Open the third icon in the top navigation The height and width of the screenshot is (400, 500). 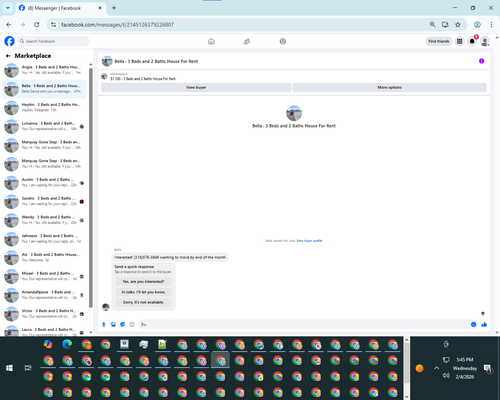tap(283, 41)
